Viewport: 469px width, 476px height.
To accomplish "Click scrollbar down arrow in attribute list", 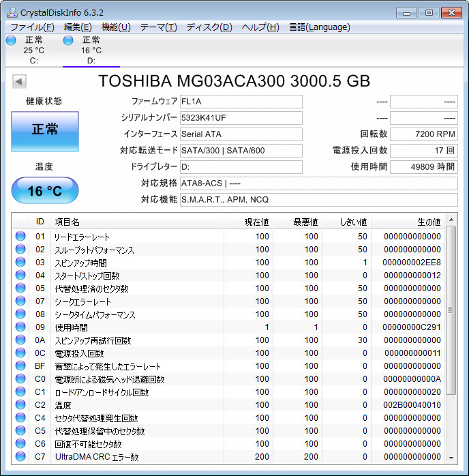I will pos(451,457).
